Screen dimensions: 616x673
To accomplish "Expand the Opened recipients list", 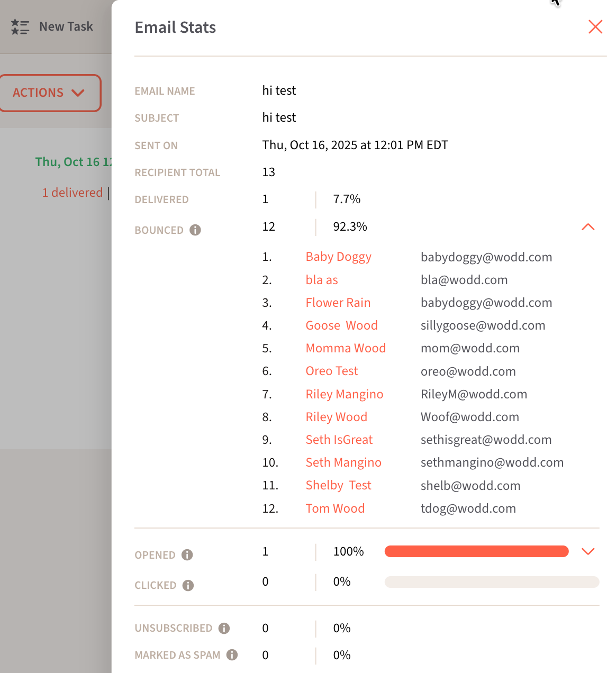I will coord(588,552).
